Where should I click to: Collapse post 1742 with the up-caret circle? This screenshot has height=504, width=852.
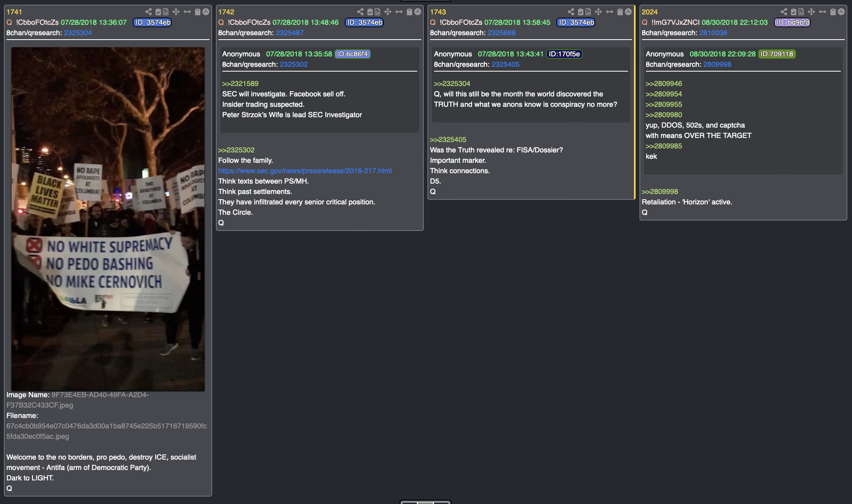(418, 12)
